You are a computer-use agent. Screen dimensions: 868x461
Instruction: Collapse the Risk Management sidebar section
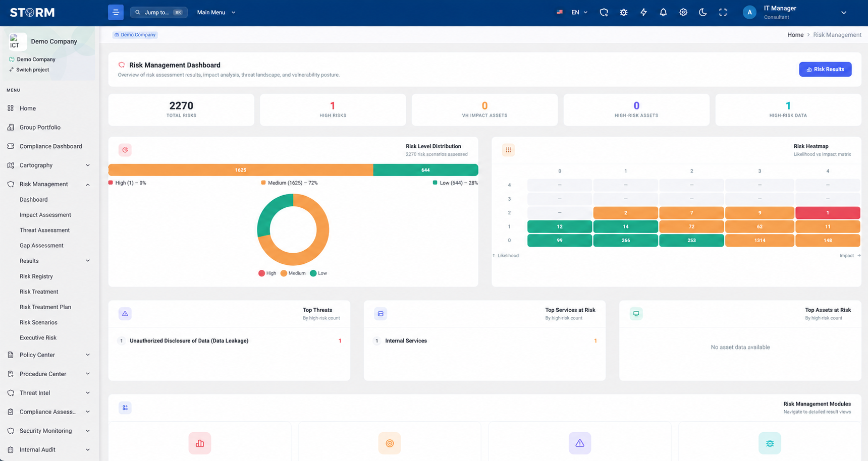pyautogui.click(x=49, y=184)
